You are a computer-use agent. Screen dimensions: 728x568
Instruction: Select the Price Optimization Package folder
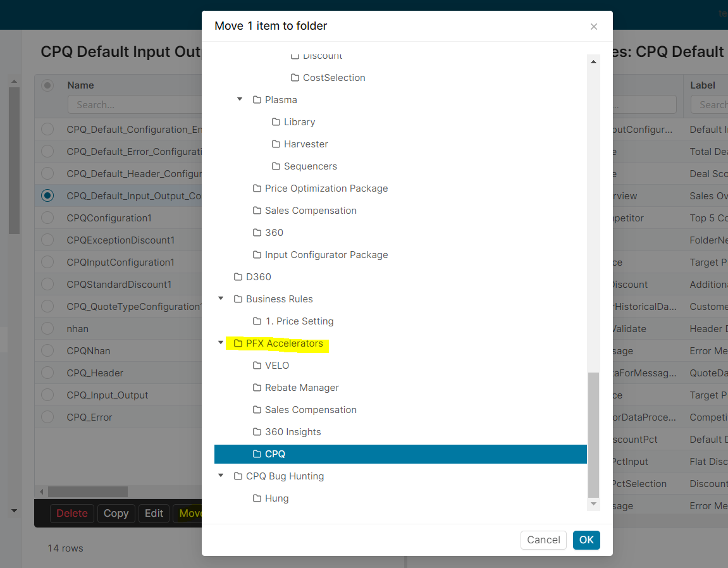(x=326, y=188)
